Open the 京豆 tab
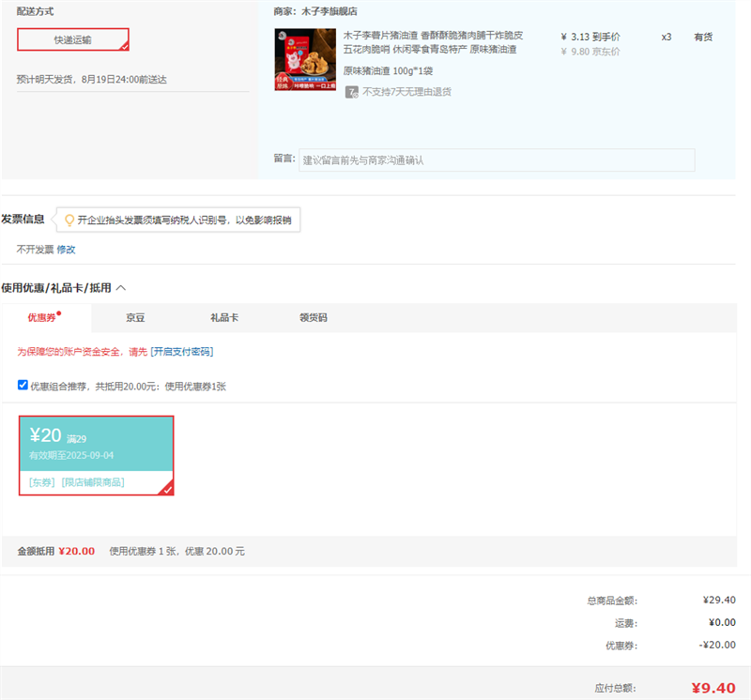Viewport: 751px width, 700px height. click(x=136, y=318)
